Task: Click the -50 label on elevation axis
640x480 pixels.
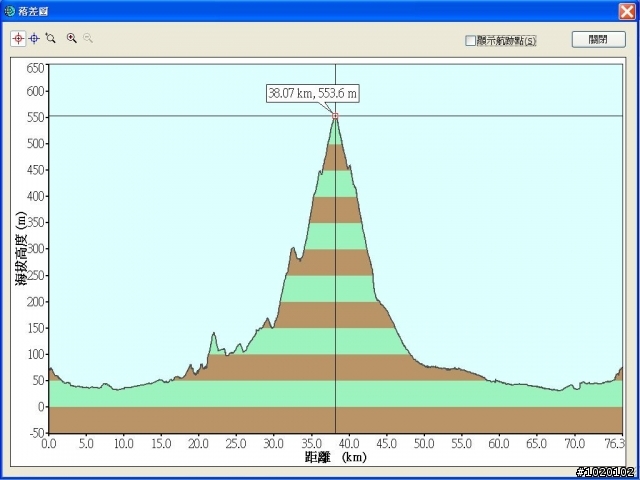Action: click(36, 433)
